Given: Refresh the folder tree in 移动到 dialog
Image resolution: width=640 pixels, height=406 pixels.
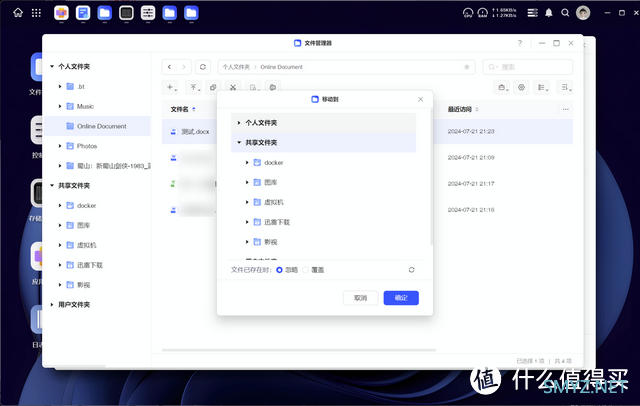Looking at the screenshot, I should 411,270.
